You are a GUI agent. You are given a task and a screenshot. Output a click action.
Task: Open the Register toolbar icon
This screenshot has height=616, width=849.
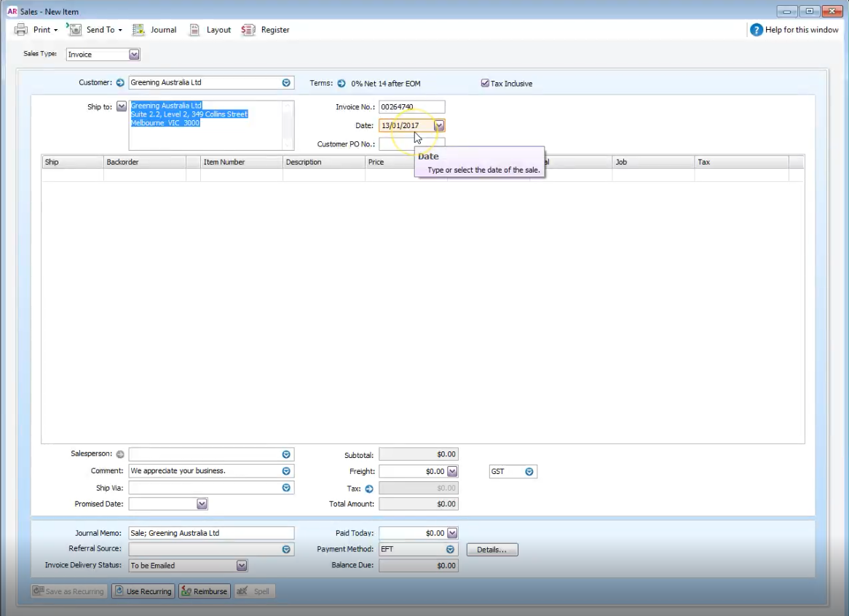pos(248,30)
